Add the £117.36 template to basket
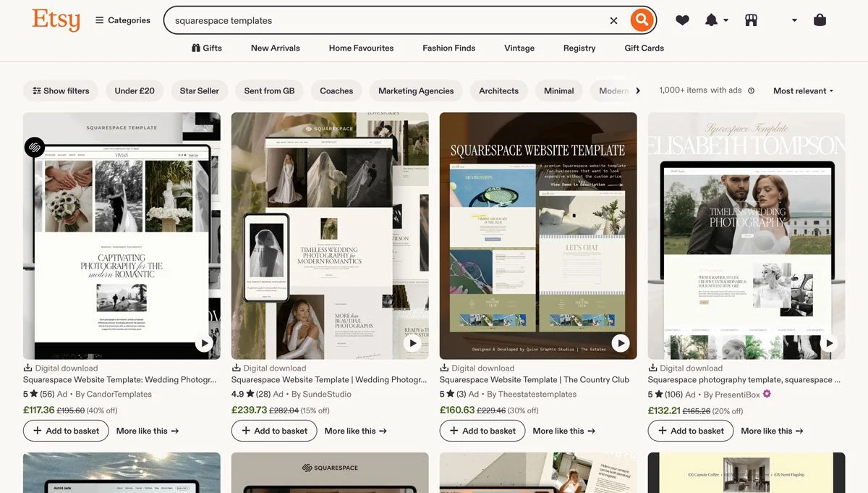Screen dimensions: 868x493 (66, 431)
